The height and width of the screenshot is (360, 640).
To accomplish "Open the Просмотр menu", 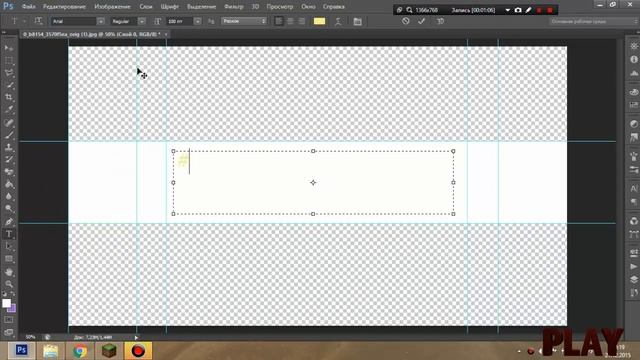I will [x=280, y=7].
